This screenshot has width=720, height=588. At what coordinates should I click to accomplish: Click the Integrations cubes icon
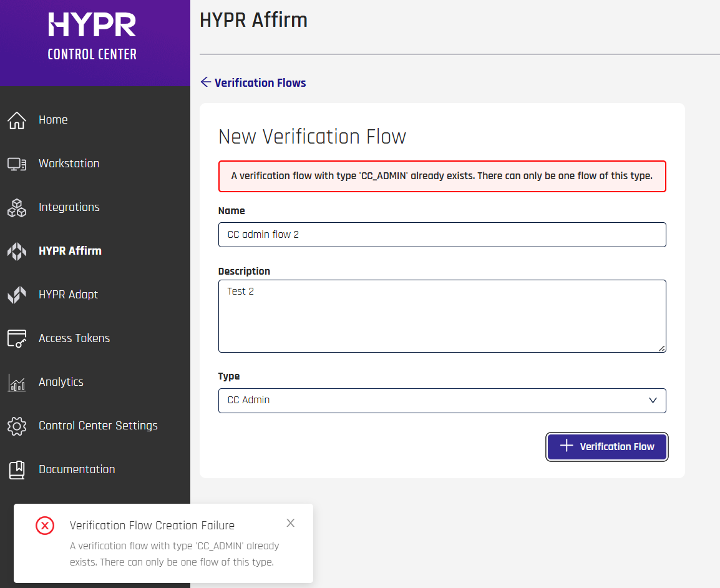pos(17,208)
